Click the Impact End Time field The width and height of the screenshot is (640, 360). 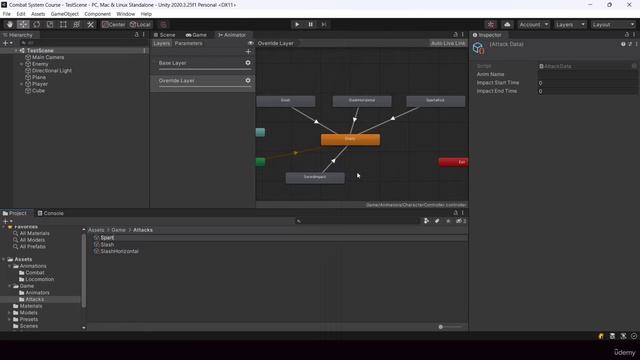[587, 91]
